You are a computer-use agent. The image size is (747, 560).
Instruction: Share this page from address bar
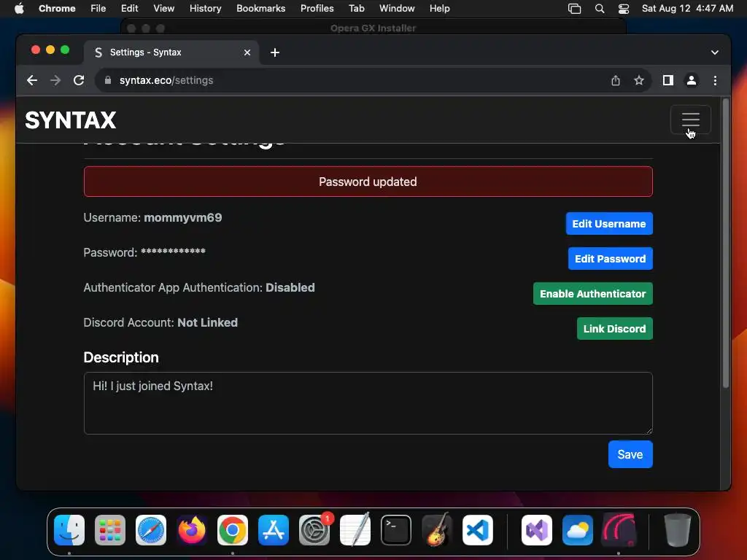click(x=616, y=80)
